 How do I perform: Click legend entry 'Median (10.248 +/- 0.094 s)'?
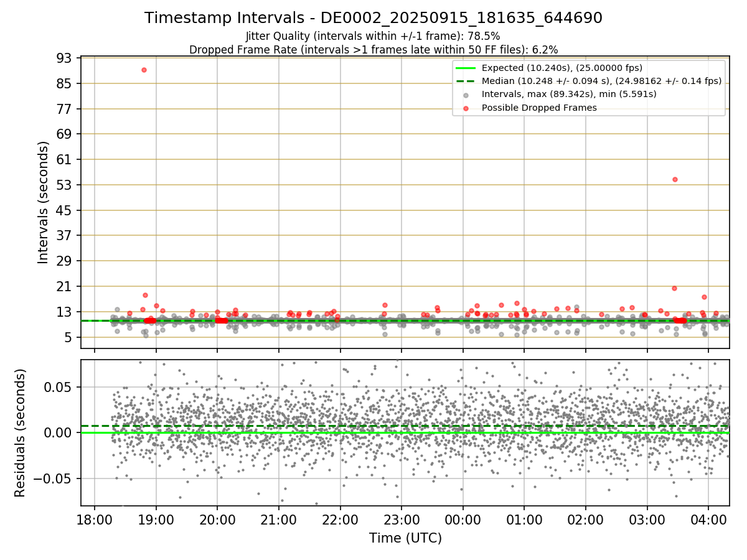pos(602,81)
